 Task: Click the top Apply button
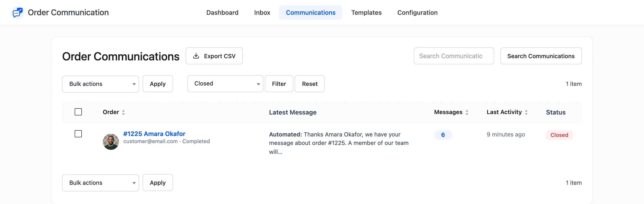click(158, 84)
